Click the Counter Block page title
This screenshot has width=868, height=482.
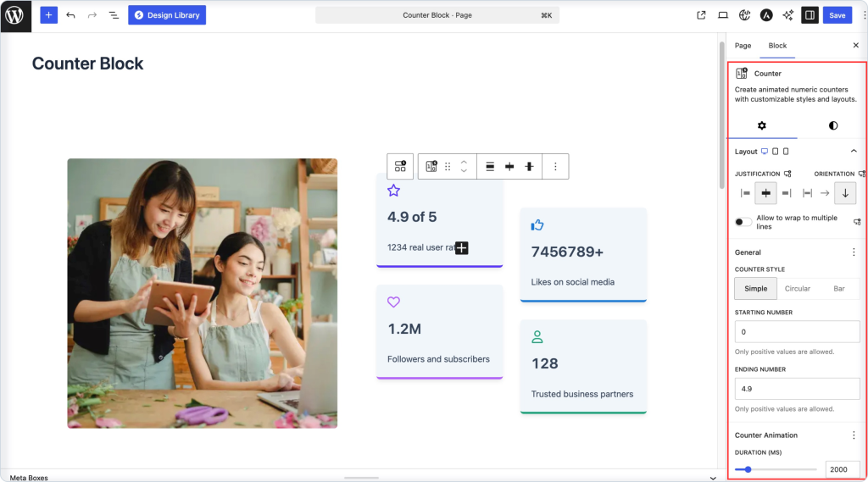[x=87, y=64]
